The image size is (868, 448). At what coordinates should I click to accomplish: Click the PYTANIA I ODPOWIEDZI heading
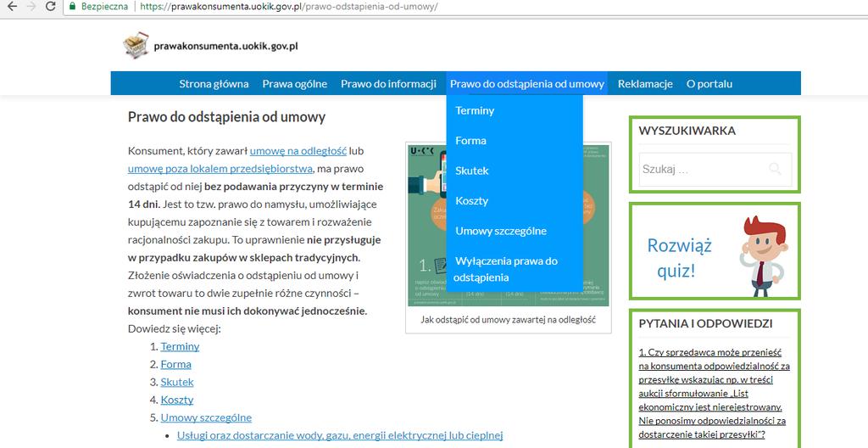click(706, 324)
